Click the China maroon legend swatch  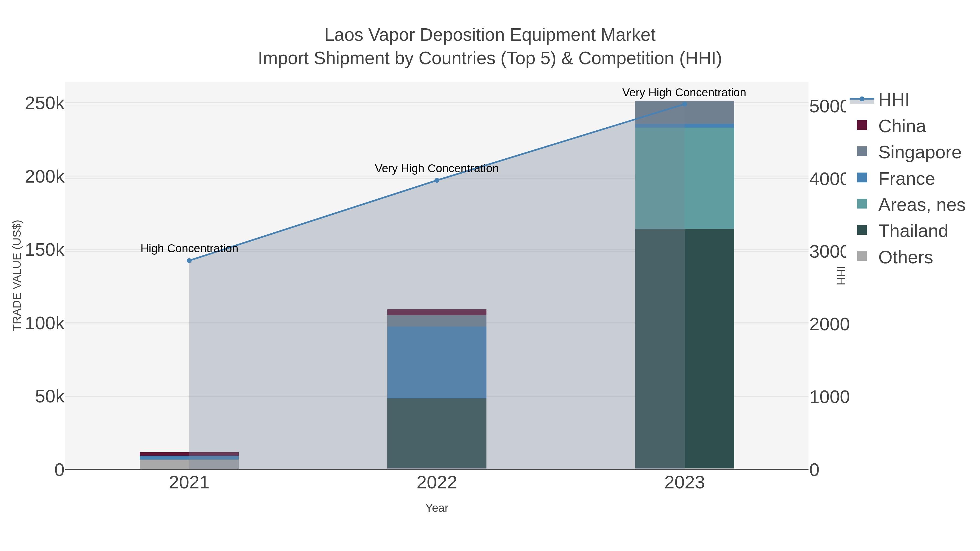pos(862,125)
